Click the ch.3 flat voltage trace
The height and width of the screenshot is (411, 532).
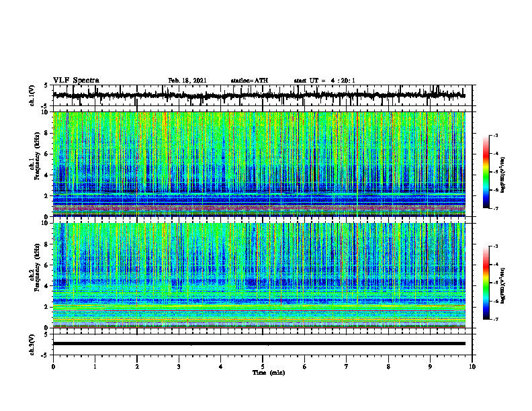click(x=259, y=344)
